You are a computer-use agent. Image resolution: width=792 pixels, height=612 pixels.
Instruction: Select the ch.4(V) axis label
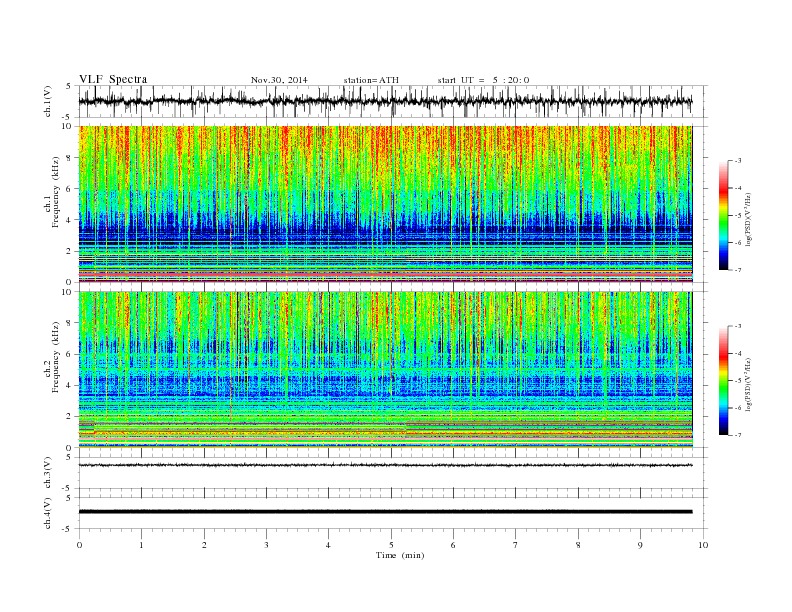click(x=48, y=513)
